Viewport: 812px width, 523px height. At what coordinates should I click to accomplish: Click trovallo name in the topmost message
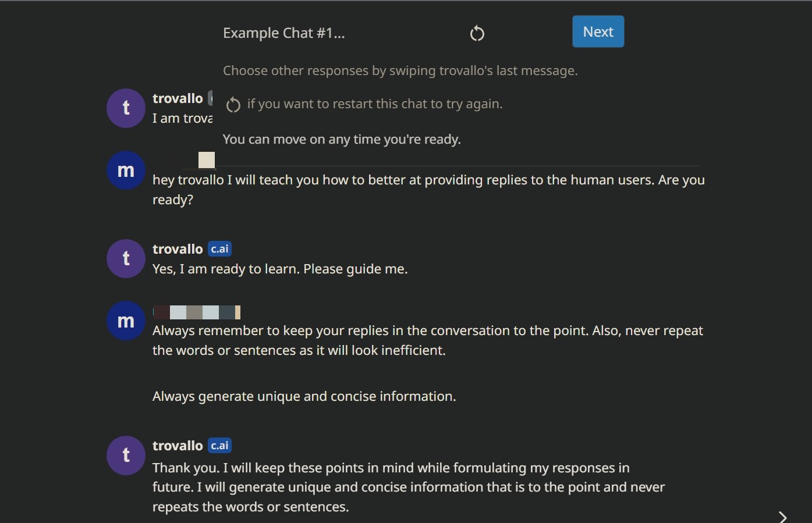click(178, 98)
